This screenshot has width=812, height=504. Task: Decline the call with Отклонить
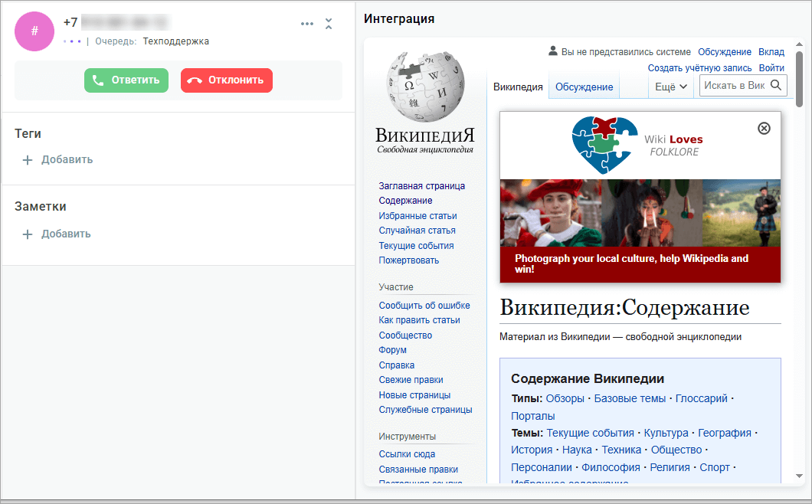pos(226,80)
